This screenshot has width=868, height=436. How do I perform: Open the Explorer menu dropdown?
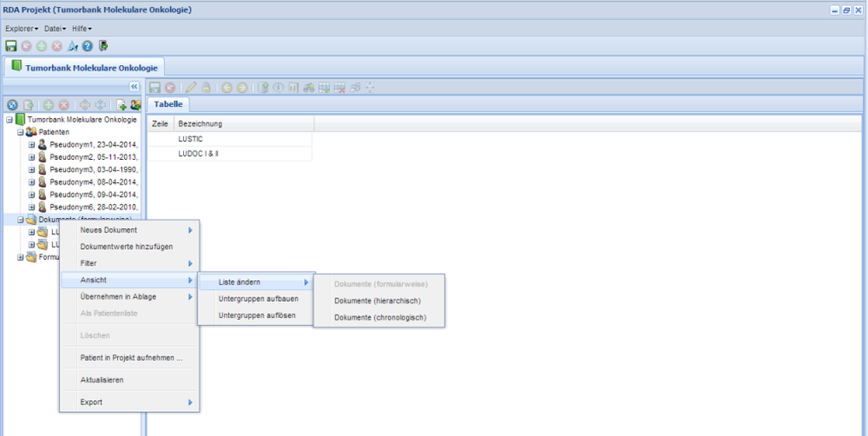pyautogui.click(x=21, y=28)
